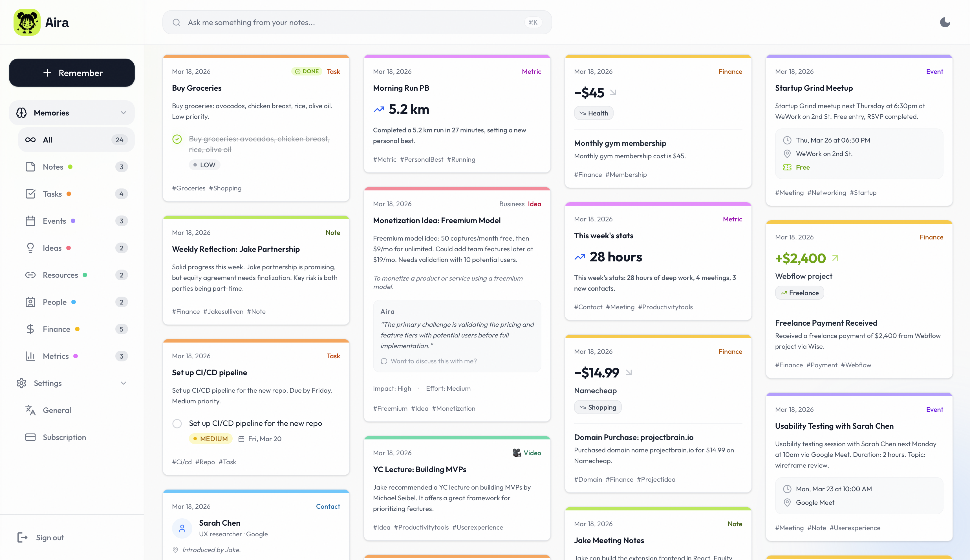Viewport: 970px width, 560px height.
Task: Toggle dark mode with the moon icon
Action: 945,22
